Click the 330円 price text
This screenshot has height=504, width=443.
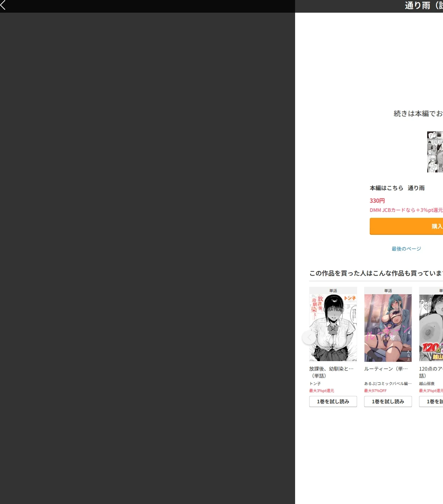coord(377,201)
